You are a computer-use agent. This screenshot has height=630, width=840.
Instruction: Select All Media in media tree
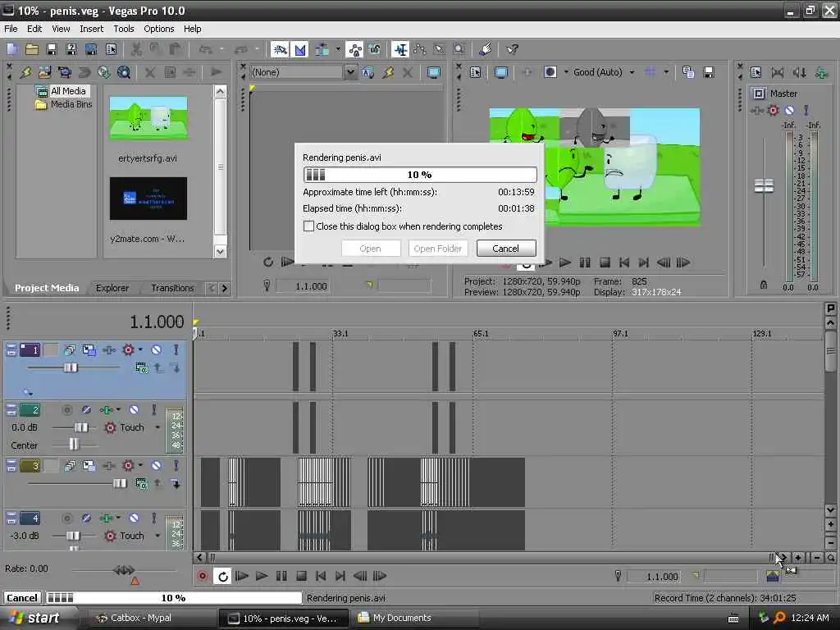tap(68, 91)
